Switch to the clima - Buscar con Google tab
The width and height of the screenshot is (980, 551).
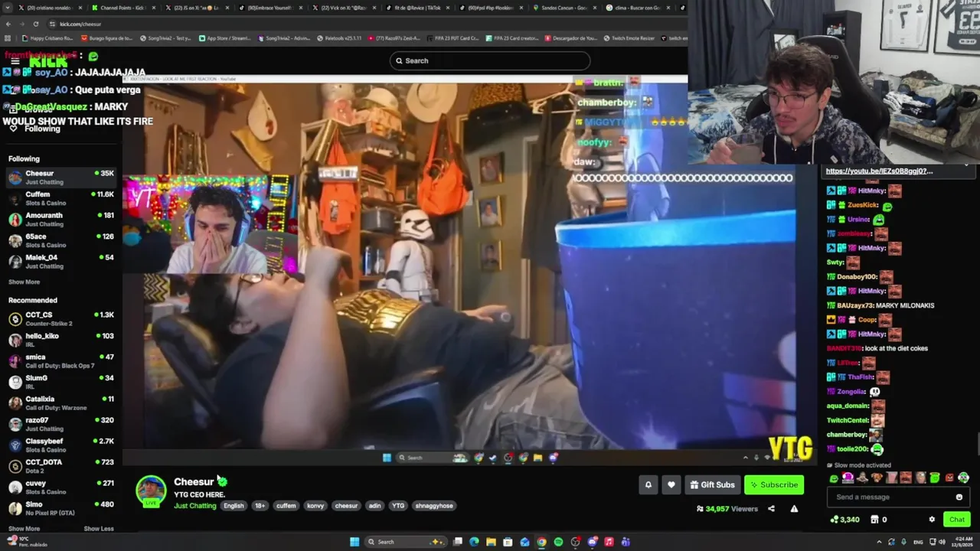click(x=638, y=8)
